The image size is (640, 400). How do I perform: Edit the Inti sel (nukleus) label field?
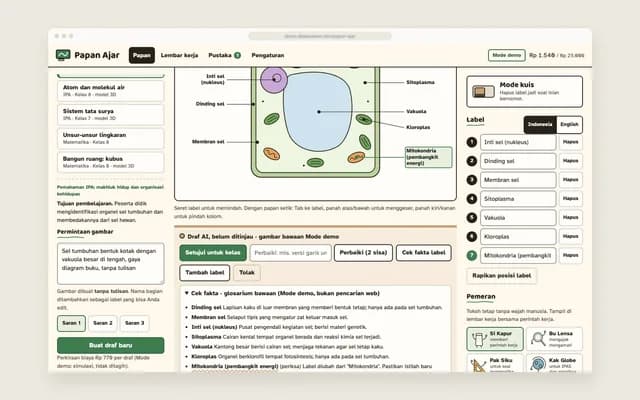click(518, 142)
